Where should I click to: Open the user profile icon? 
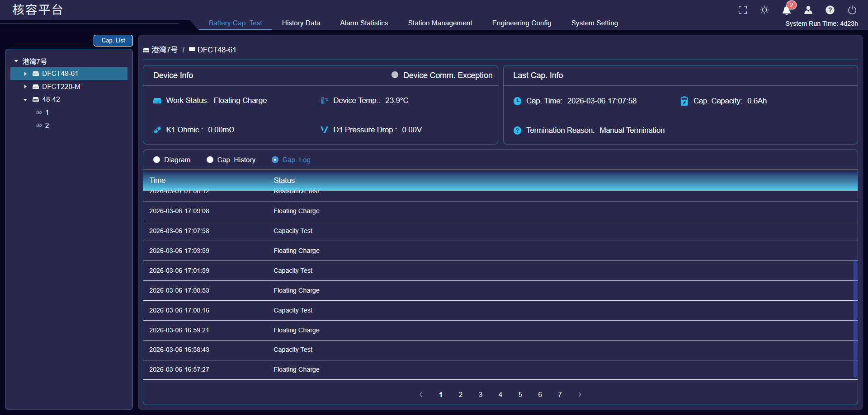pos(808,10)
